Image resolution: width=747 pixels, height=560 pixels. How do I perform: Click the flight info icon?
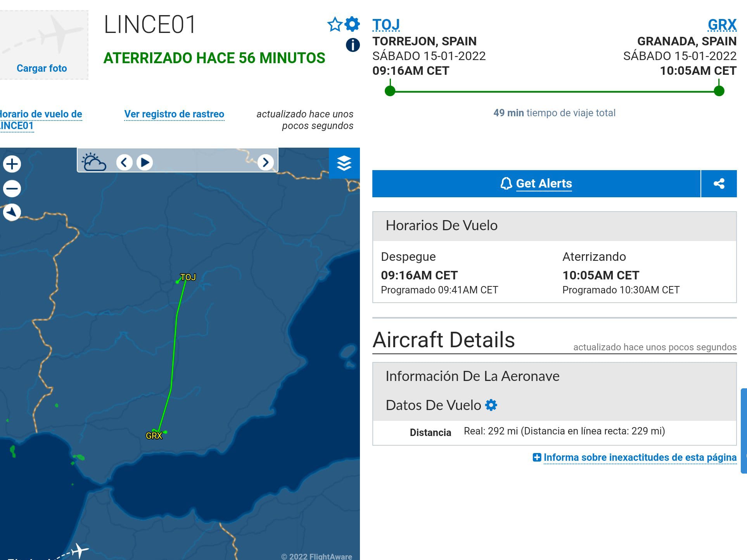click(x=353, y=45)
